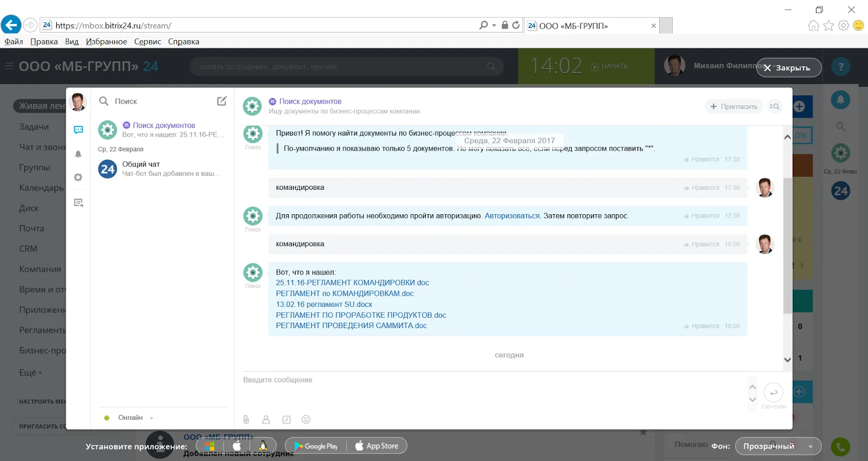Open Задачи in left sidebar
The height and width of the screenshot is (461, 868).
34,127
